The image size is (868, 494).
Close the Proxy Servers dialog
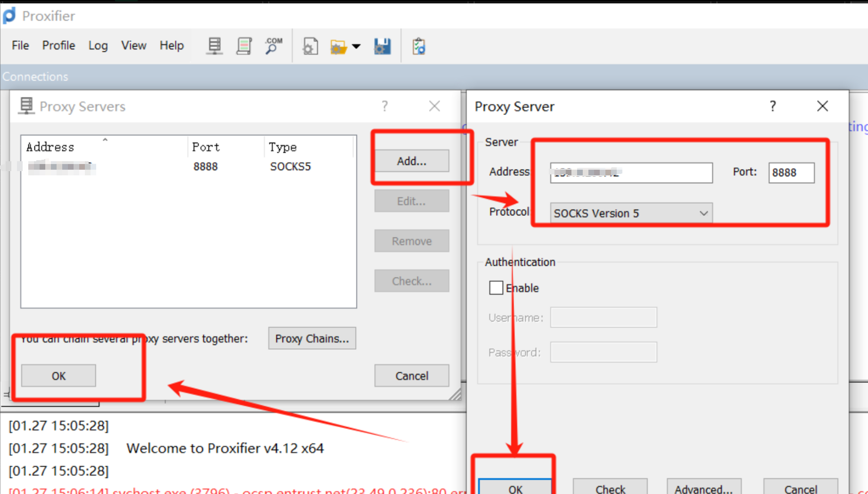point(435,106)
